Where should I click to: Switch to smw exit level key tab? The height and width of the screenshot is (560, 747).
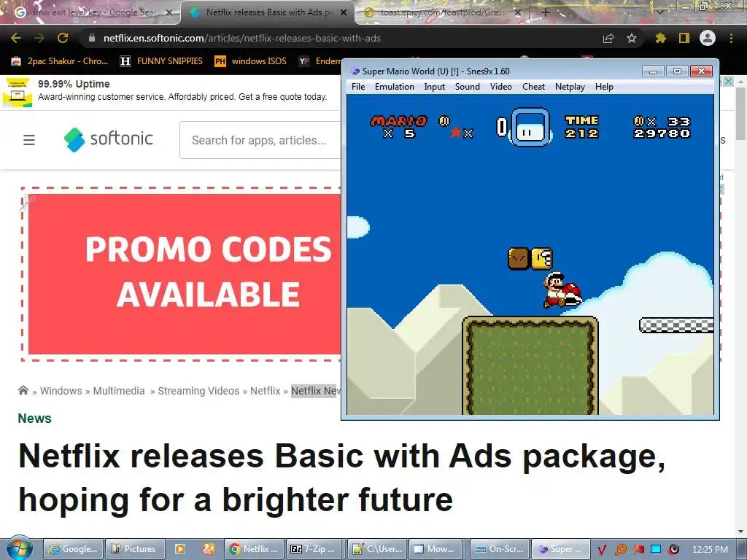(x=90, y=12)
